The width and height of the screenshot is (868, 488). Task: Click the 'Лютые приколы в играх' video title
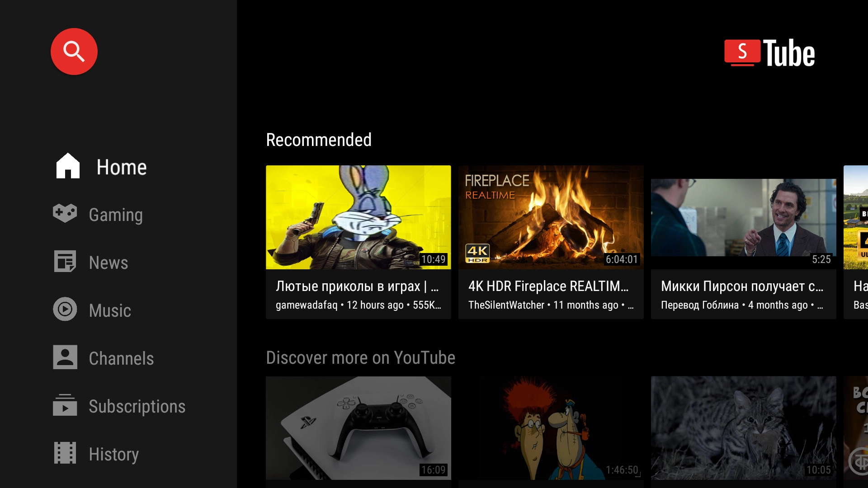tap(358, 286)
